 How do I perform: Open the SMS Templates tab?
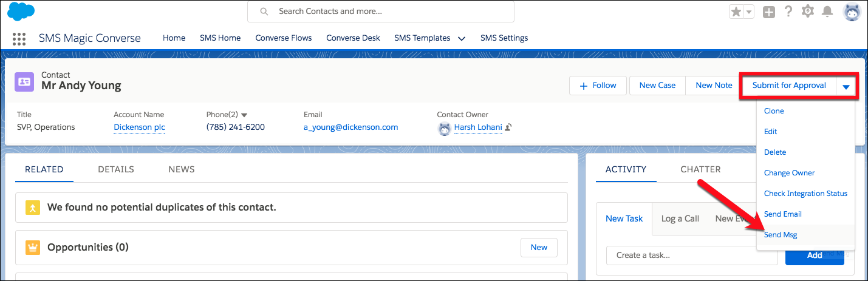point(422,38)
